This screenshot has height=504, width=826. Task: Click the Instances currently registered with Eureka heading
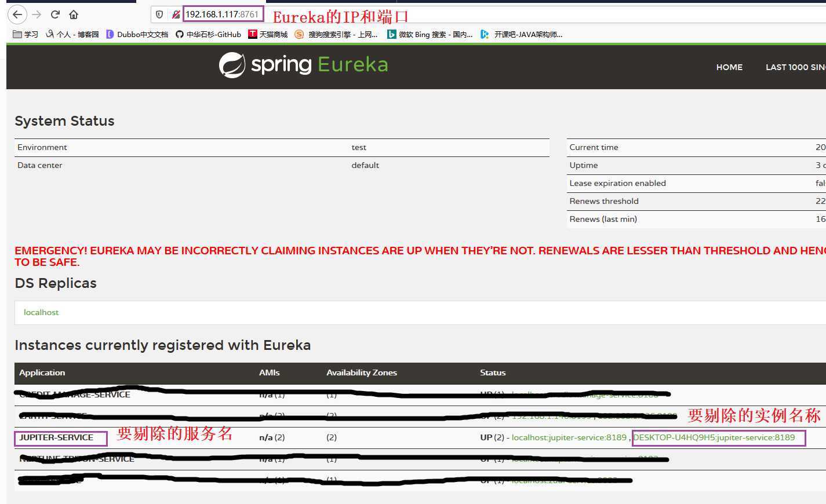click(163, 345)
